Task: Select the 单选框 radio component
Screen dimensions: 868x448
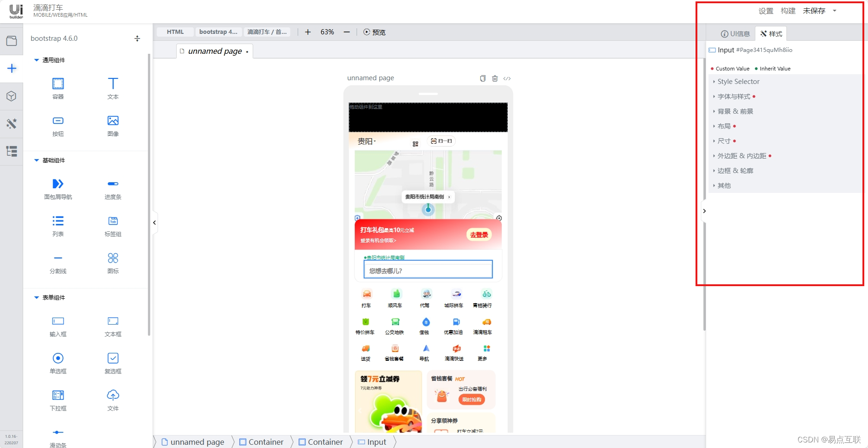Action: [x=58, y=363]
